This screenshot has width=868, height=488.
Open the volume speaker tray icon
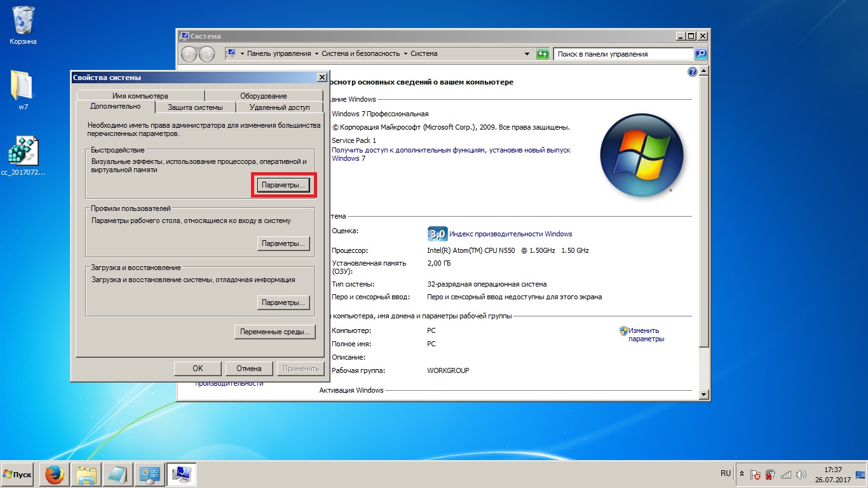801,475
